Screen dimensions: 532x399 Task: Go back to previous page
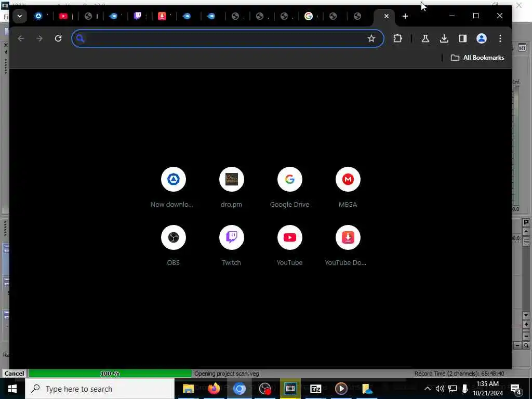[21, 38]
